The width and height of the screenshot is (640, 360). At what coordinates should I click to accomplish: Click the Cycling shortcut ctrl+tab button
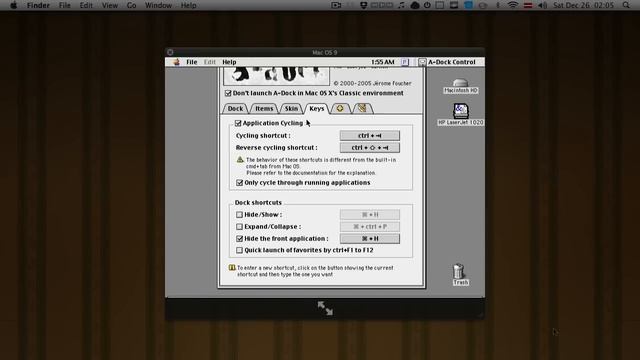click(x=370, y=136)
